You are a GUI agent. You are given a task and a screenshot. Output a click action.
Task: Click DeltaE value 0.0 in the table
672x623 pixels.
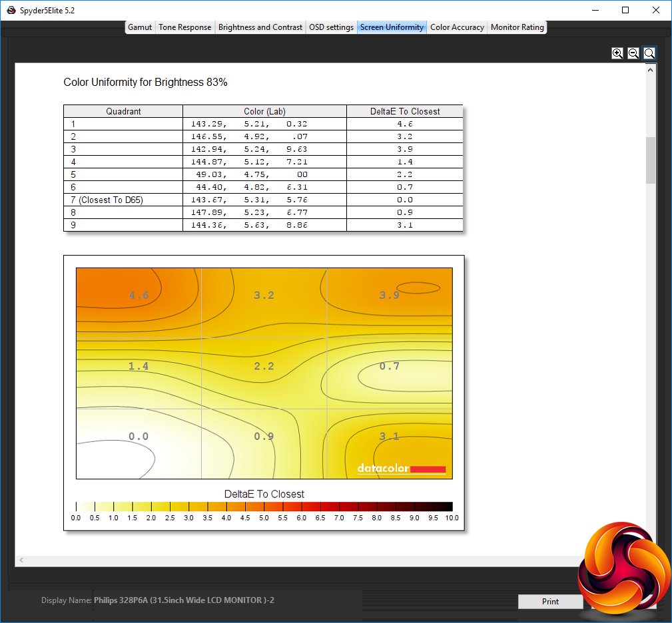click(404, 200)
